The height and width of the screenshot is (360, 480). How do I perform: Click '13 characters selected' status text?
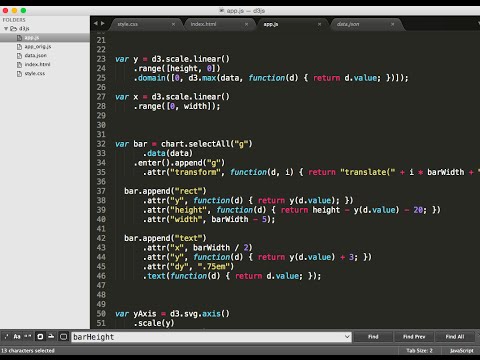(x=28, y=351)
